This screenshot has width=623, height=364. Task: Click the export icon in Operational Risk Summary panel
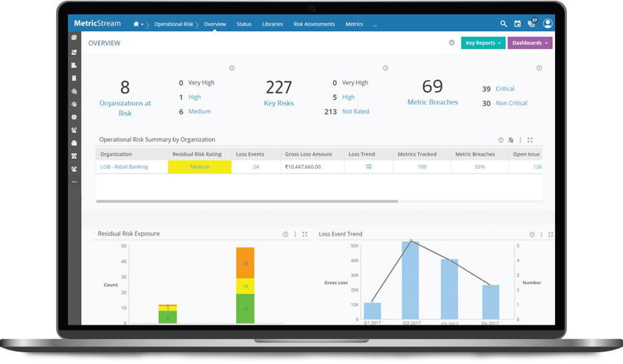point(511,140)
